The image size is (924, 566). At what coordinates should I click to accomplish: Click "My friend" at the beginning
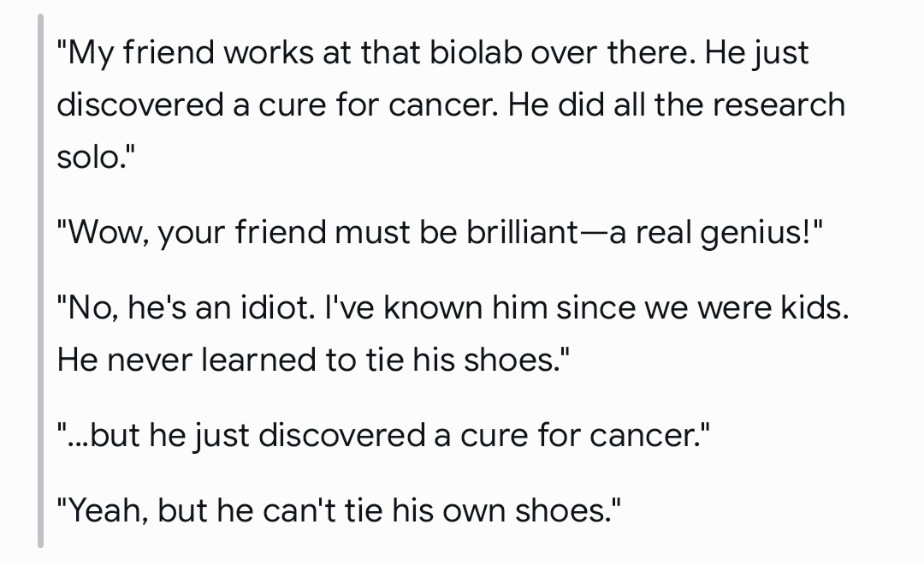click(x=141, y=52)
